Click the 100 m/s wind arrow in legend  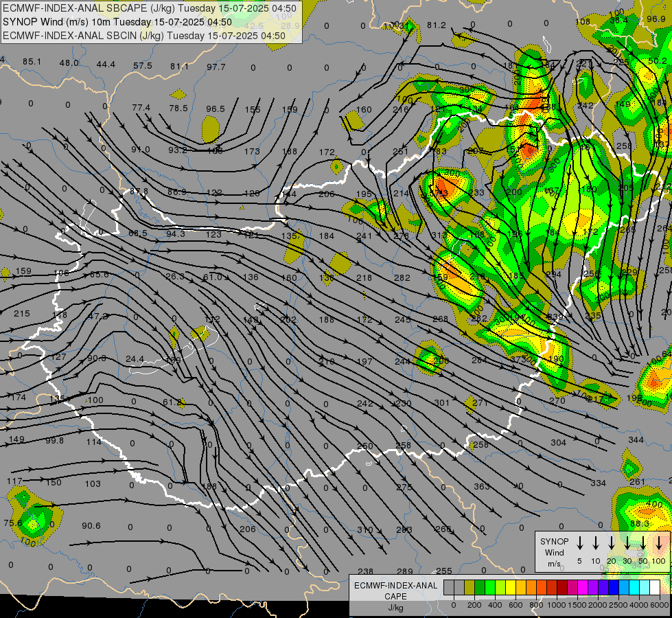click(659, 542)
